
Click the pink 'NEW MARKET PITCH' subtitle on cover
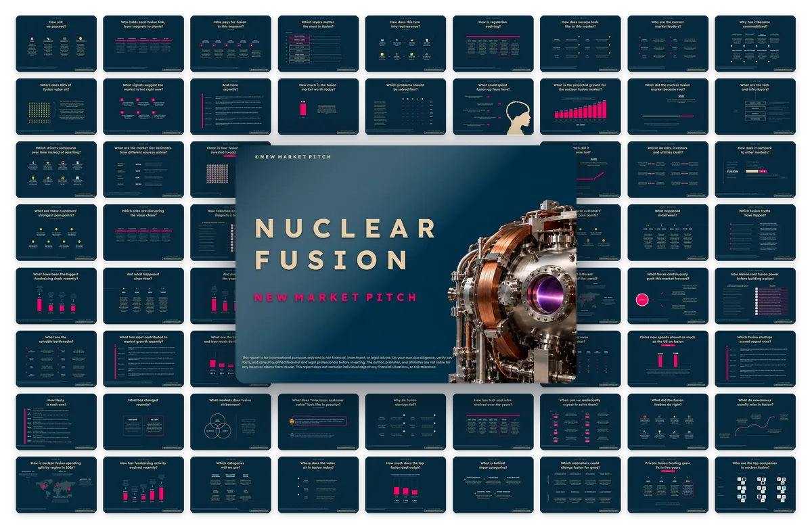click(x=335, y=297)
